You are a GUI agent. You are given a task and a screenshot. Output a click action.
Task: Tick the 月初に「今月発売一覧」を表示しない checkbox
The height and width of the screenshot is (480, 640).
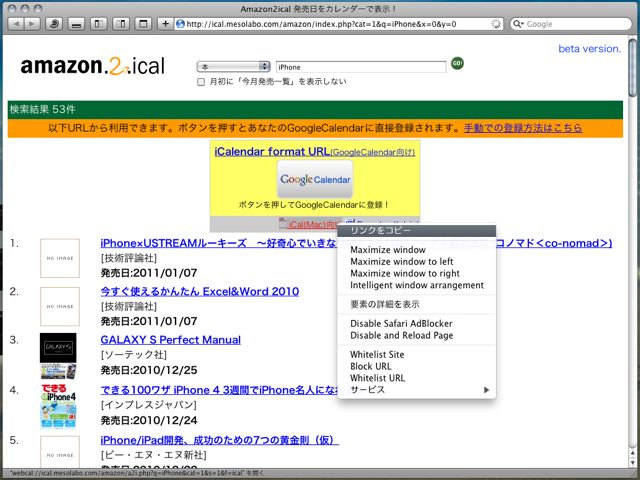click(201, 82)
